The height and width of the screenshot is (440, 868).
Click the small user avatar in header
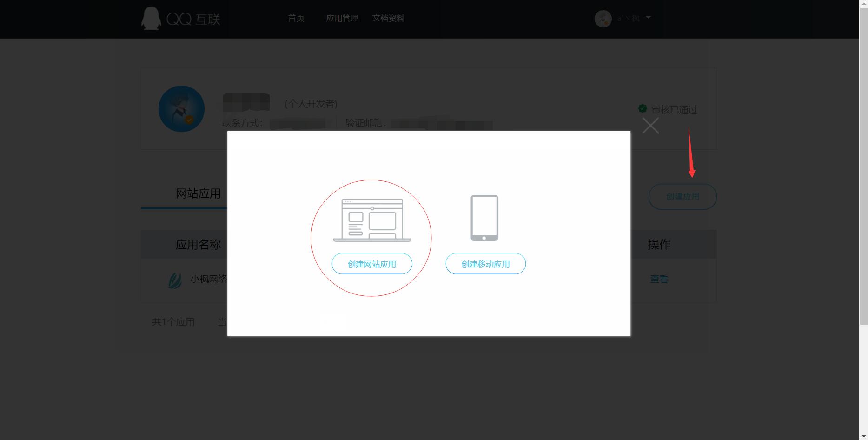click(x=603, y=19)
